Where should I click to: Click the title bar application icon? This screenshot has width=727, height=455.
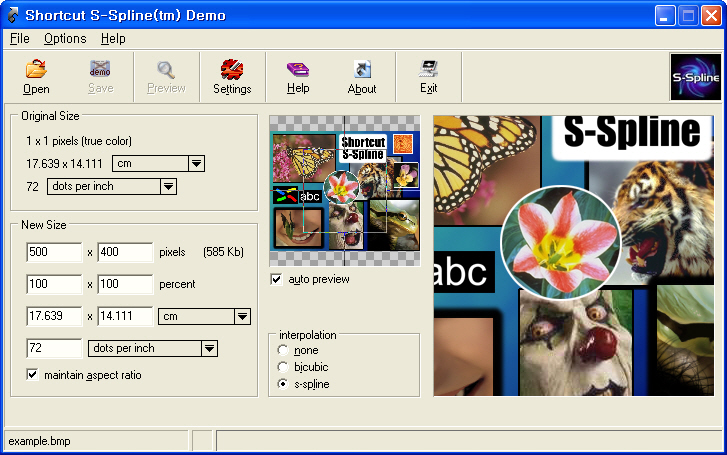[x=13, y=15]
